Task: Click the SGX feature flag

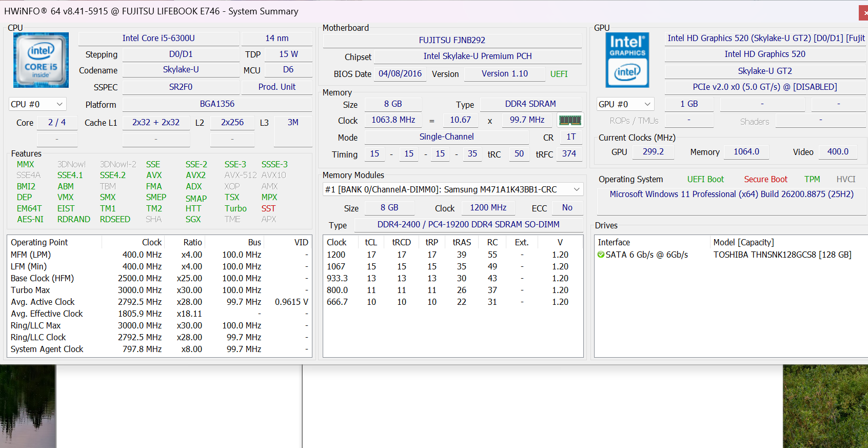Action: tap(193, 219)
